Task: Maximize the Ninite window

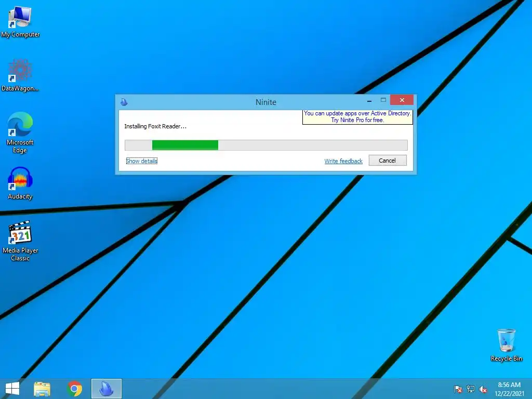Action: 383,100
